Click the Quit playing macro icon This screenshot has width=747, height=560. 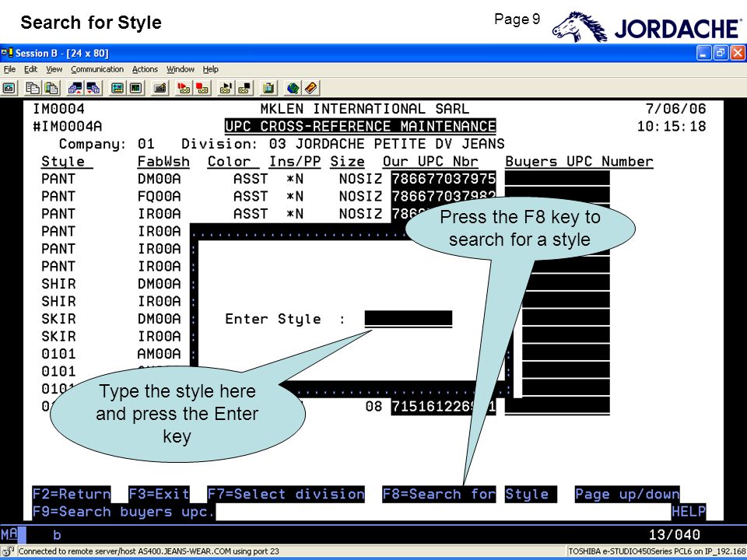(x=244, y=88)
